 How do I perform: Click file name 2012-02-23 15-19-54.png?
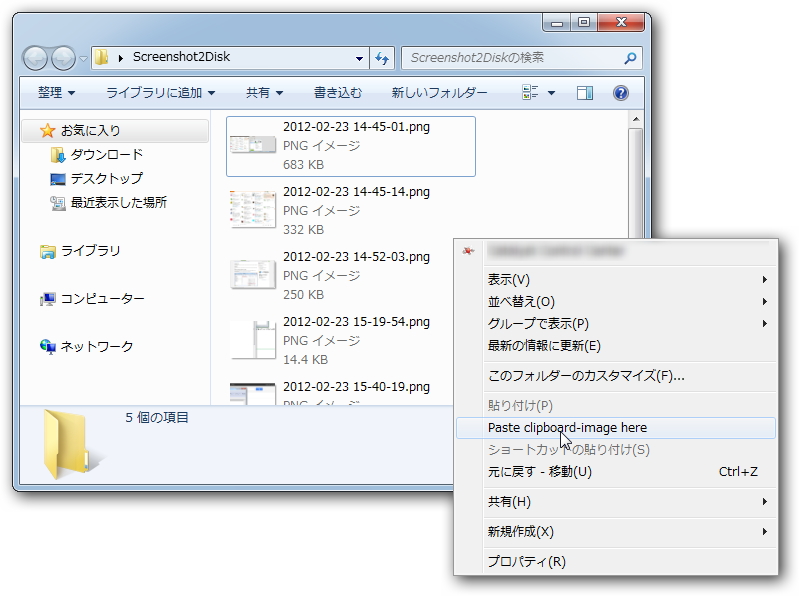coord(356,322)
